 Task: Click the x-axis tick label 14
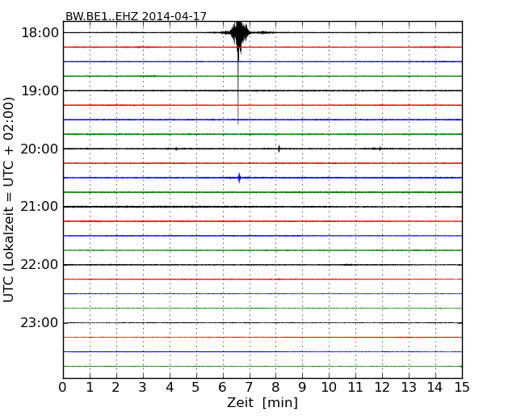click(435, 387)
